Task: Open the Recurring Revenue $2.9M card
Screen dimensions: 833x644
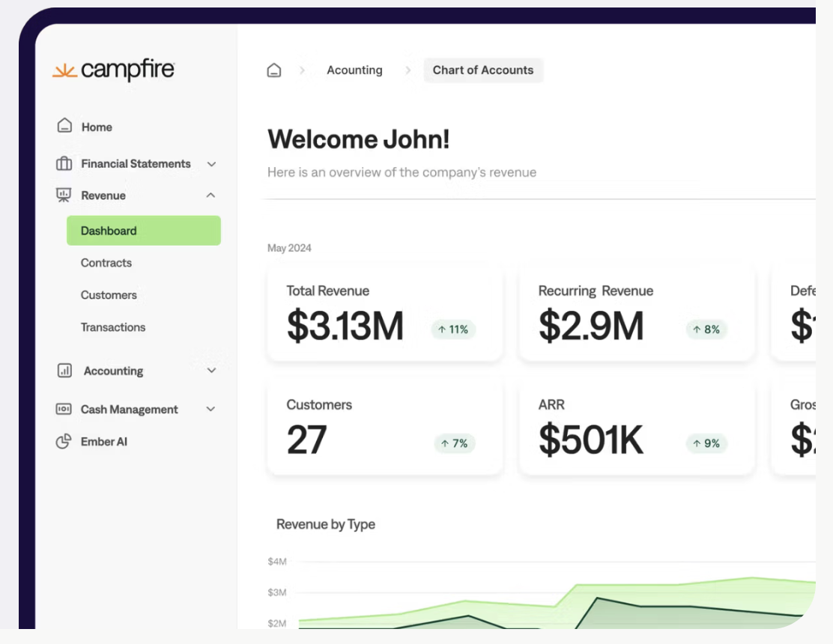Action: (x=637, y=314)
